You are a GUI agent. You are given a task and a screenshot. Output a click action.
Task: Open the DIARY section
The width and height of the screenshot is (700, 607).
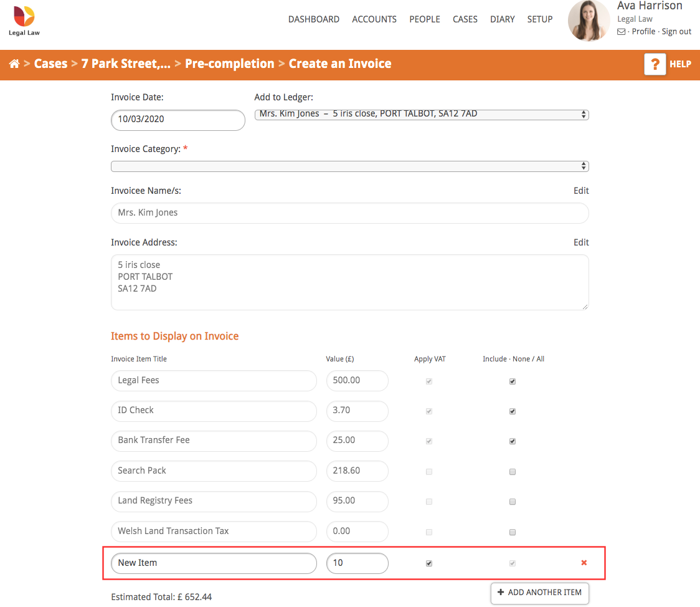pos(502,19)
